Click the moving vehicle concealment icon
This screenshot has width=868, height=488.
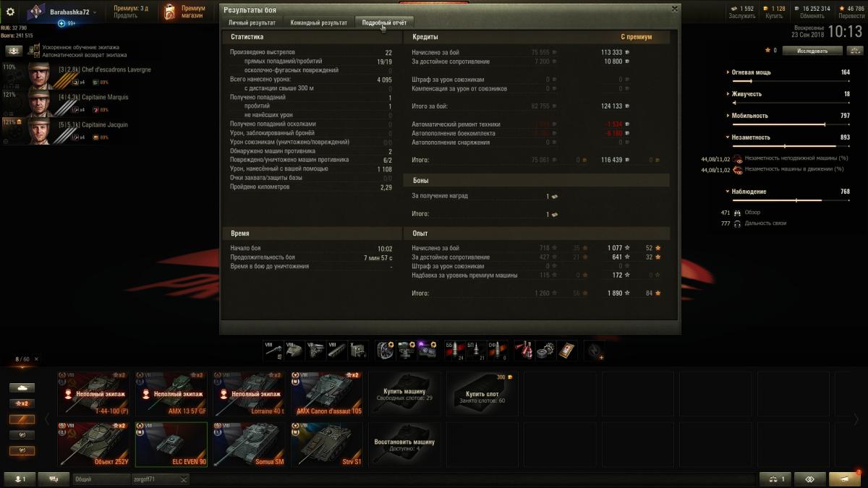coord(737,169)
